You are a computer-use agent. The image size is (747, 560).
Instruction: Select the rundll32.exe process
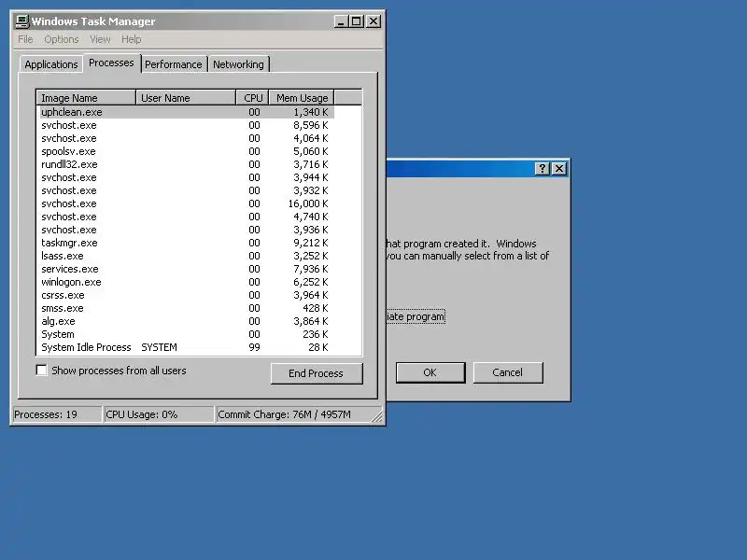[185, 164]
